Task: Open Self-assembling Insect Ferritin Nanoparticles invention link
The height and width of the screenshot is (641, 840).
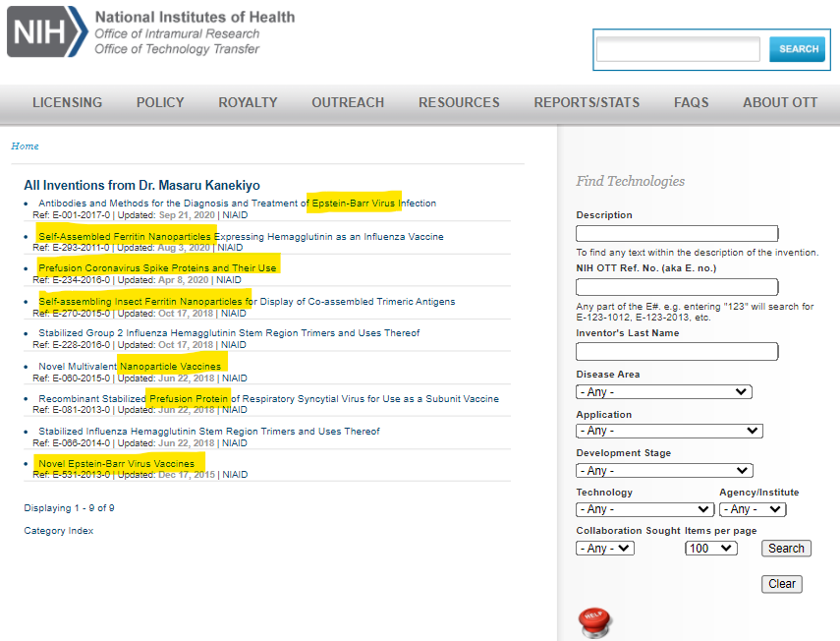Action: [247, 302]
